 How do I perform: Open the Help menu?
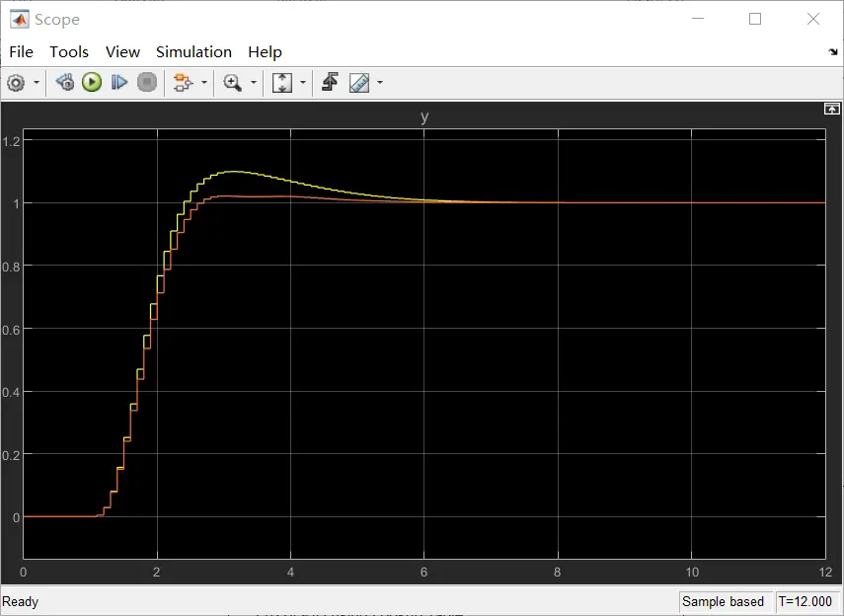(265, 51)
